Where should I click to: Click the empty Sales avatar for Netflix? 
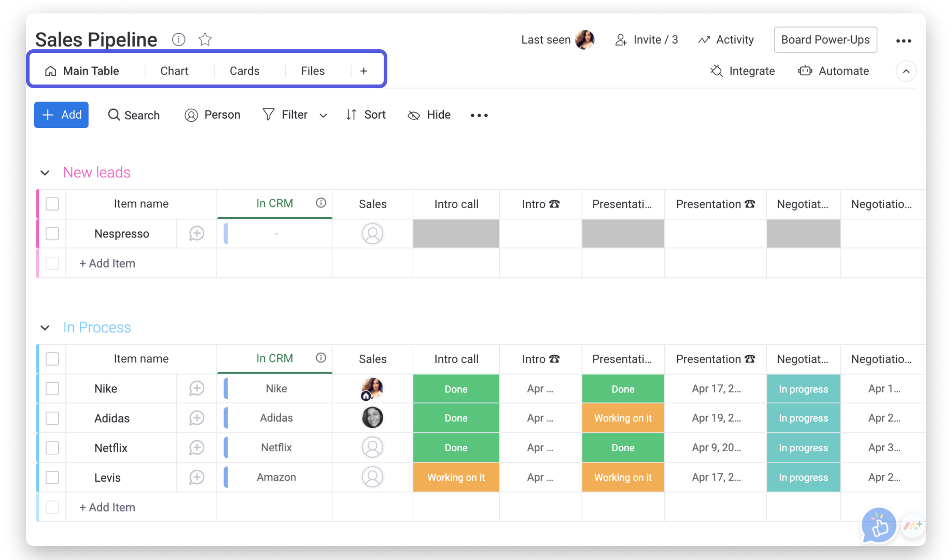[x=372, y=447]
